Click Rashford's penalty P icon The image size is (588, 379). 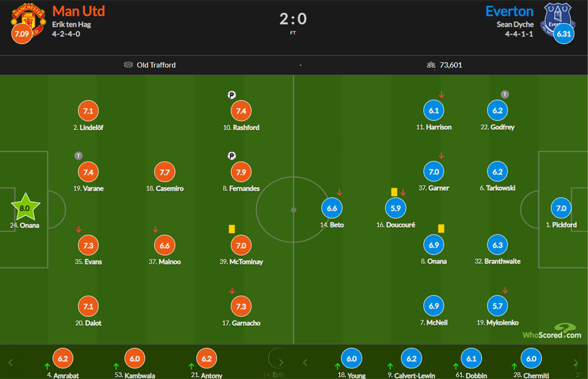tap(232, 95)
